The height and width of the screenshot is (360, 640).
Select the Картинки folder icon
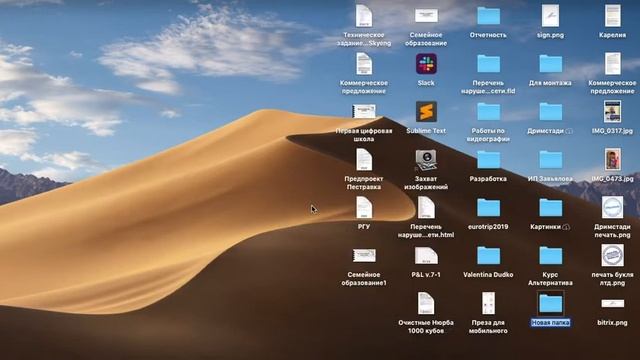click(x=551, y=208)
